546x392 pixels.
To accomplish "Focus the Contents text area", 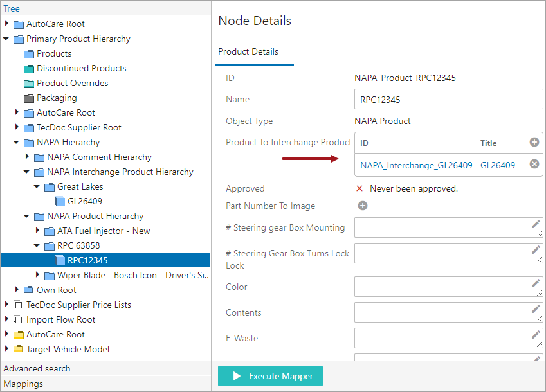I will pyautogui.click(x=448, y=312).
